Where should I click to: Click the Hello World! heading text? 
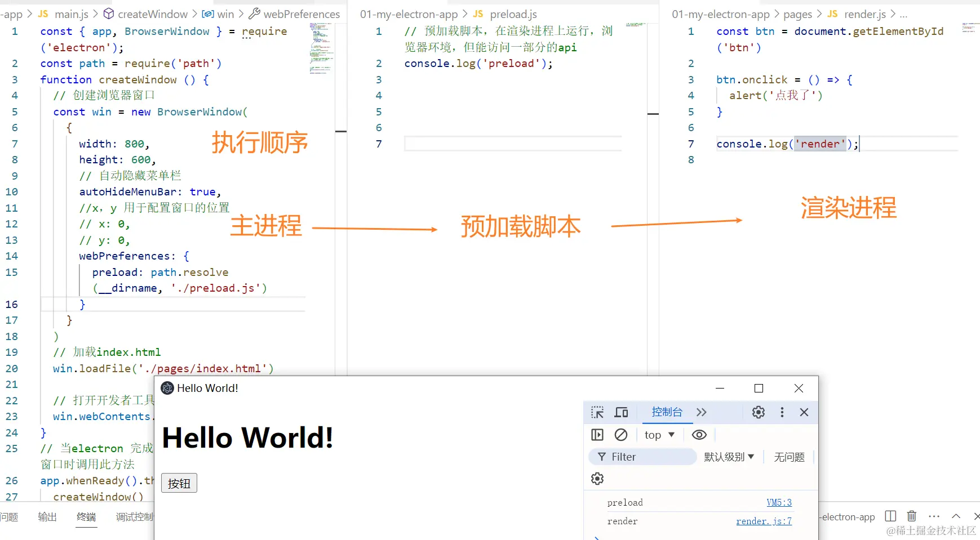pyautogui.click(x=248, y=438)
